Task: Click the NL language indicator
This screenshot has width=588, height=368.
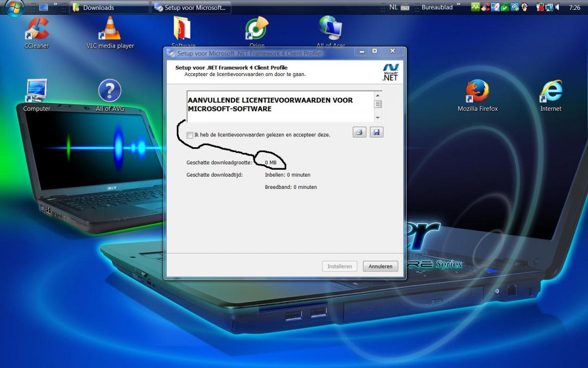Action: 393,7
